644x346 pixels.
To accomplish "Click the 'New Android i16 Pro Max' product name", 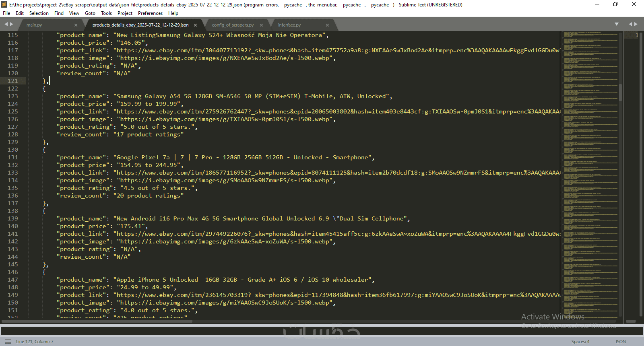I will coord(260,218).
